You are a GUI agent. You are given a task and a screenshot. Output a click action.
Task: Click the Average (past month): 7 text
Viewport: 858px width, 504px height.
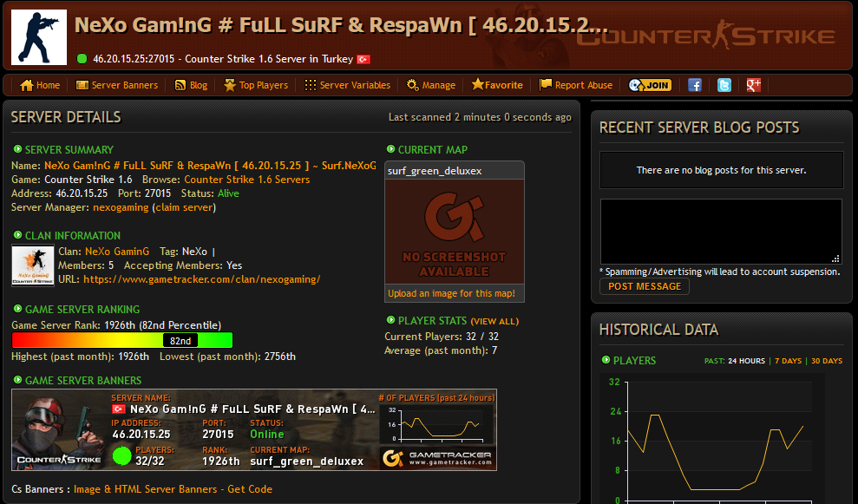441,350
